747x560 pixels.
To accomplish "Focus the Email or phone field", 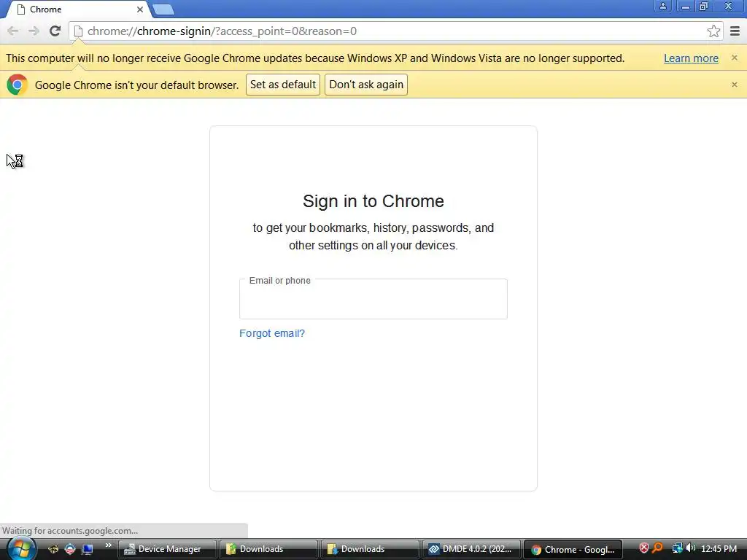I will pyautogui.click(x=373, y=299).
